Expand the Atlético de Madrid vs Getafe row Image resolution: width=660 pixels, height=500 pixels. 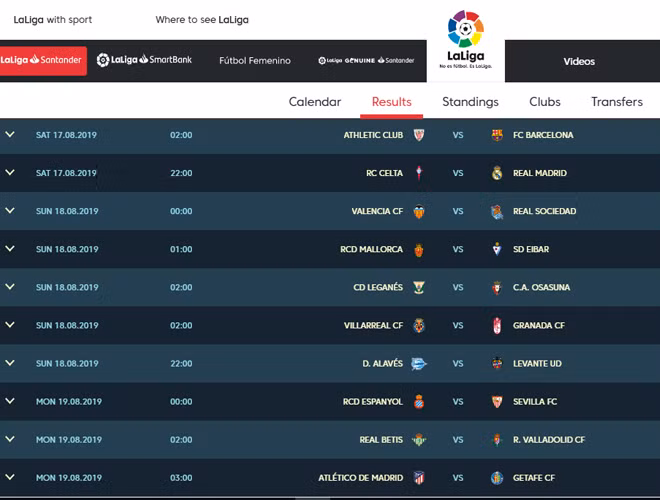[10, 478]
